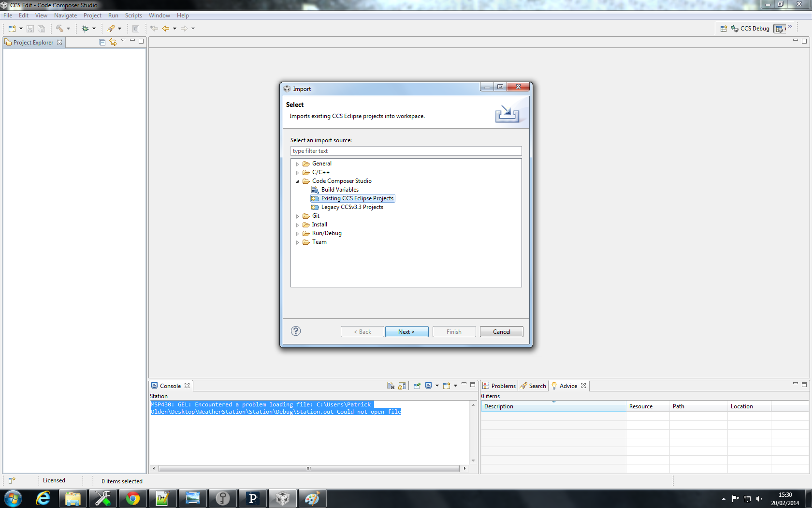This screenshot has width=812, height=508.
Task: Click the Back navigation yellow arrow
Action: [166, 29]
